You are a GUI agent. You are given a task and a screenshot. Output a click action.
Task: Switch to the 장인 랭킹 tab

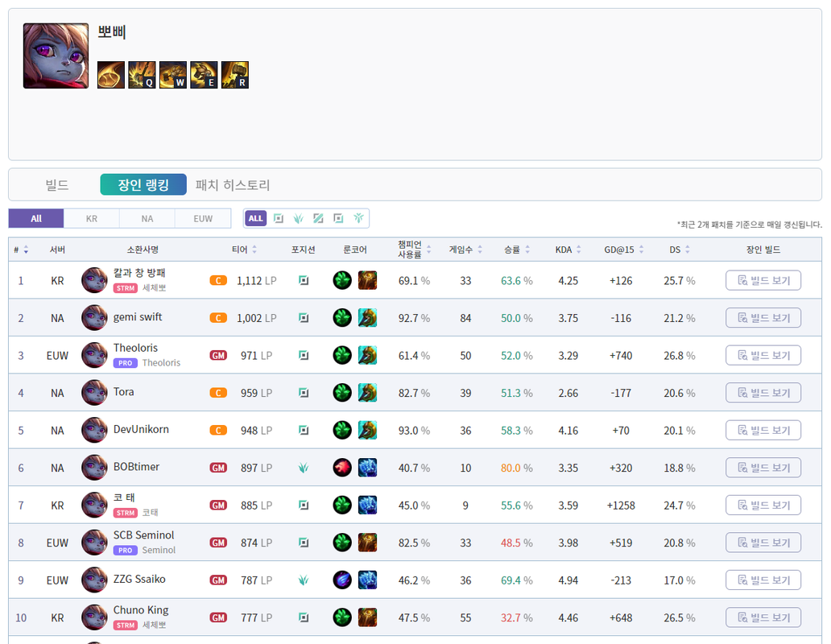pyautogui.click(x=143, y=184)
